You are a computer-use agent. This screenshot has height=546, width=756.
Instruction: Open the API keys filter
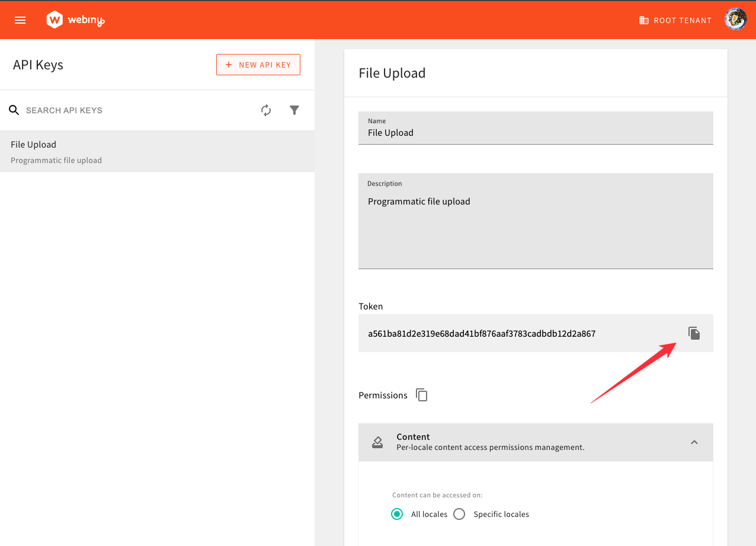tap(294, 110)
